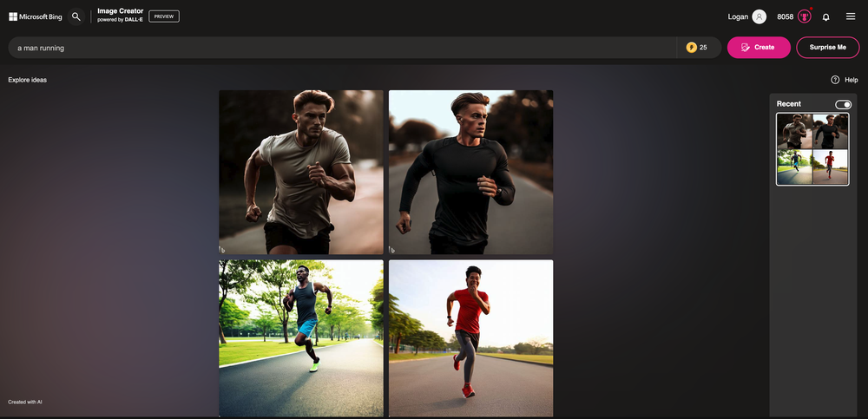Click the Help question mark icon
Screen dimensions: 868x419
(835, 80)
